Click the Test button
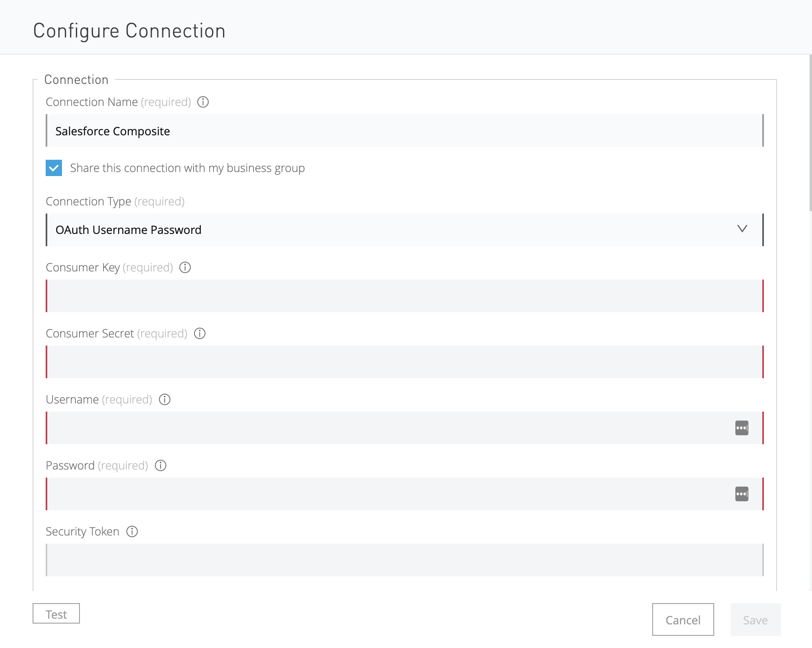This screenshot has width=812, height=648. pos(56,613)
